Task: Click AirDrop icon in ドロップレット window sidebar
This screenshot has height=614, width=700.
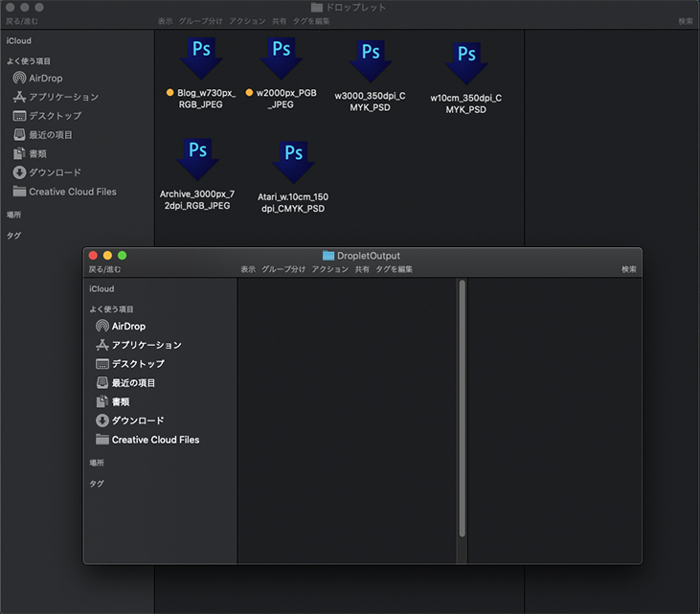Action: [19, 78]
